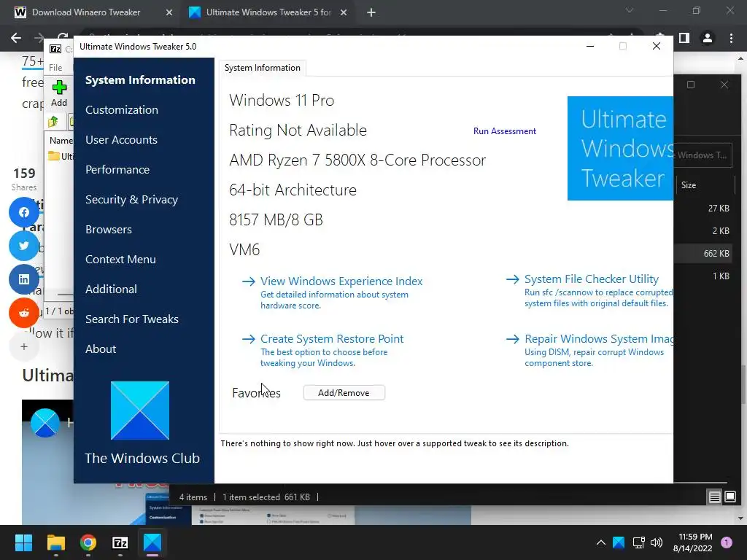Image resolution: width=747 pixels, height=560 pixels.
Task: Show hidden system tray icons
Action: point(601,542)
